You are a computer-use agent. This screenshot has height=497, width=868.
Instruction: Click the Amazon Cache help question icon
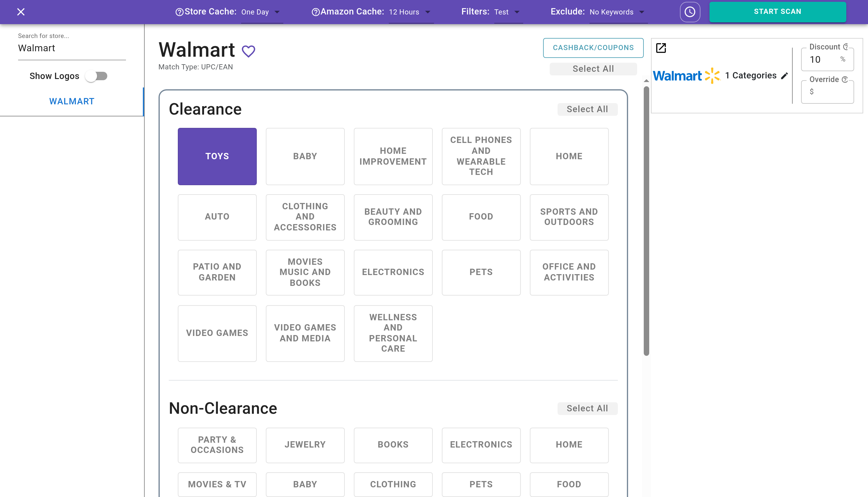[x=316, y=12]
